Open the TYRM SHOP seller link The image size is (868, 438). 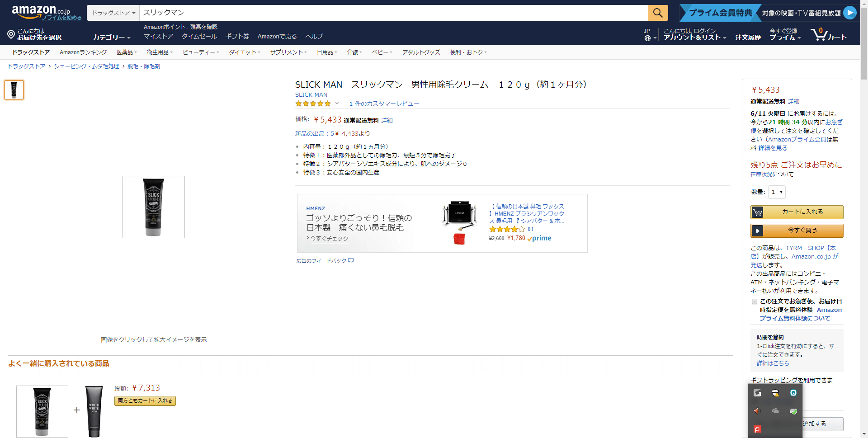click(793, 252)
